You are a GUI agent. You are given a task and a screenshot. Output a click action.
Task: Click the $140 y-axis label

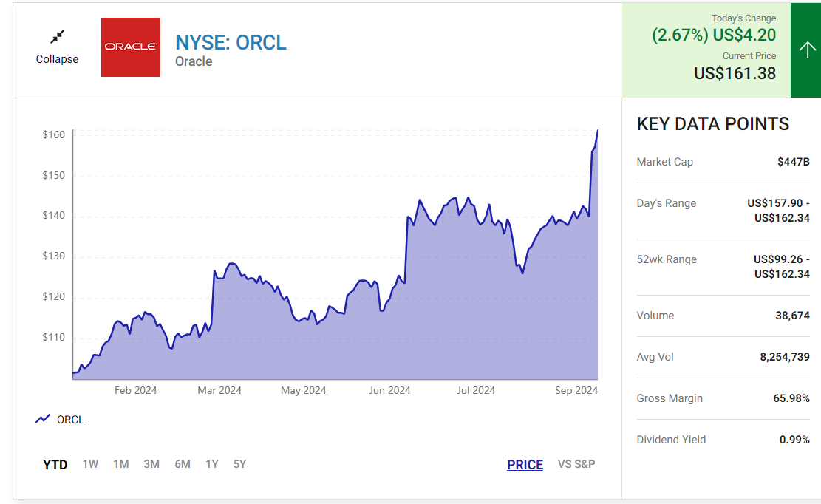pos(54,215)
